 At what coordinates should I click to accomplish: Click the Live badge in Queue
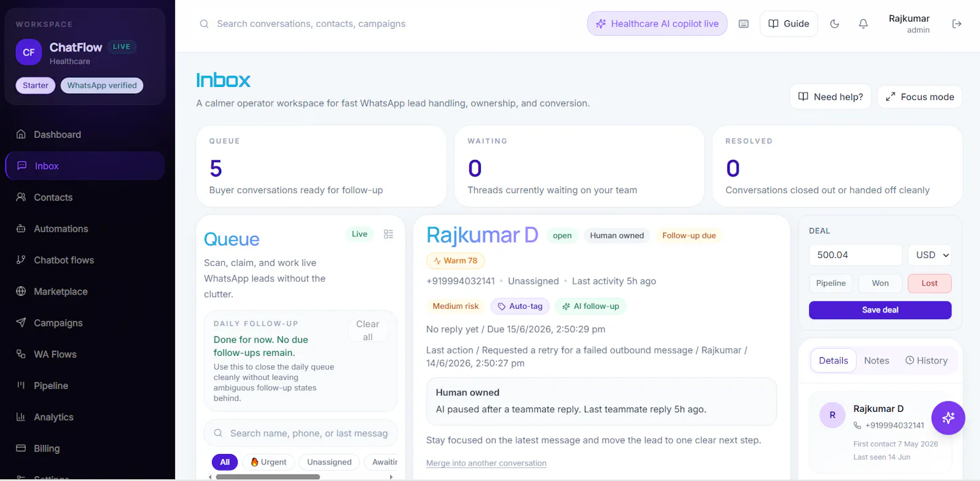click(360, 234)
